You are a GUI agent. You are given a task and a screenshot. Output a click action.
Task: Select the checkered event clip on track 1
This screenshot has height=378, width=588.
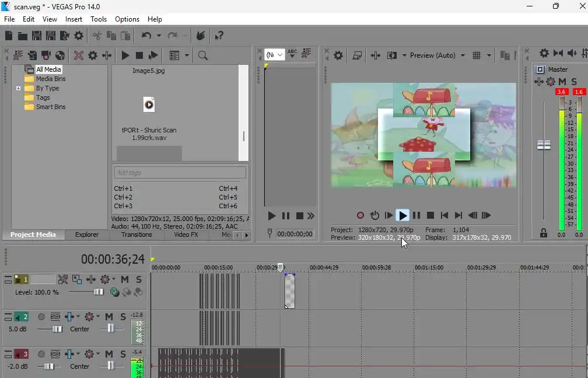290,291
